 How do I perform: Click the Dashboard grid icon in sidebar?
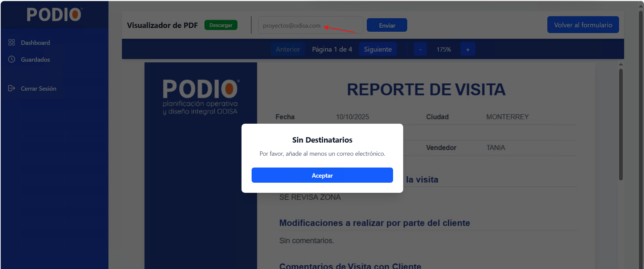[x=12, y=42]
